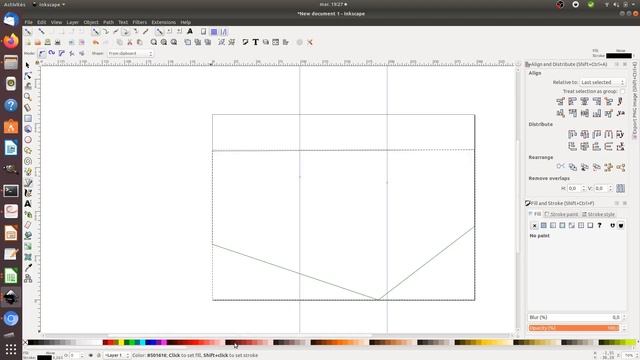Open Firefox from the dock
The height and width of the screenshot is (360, 640).
click(x=11, y=41)
